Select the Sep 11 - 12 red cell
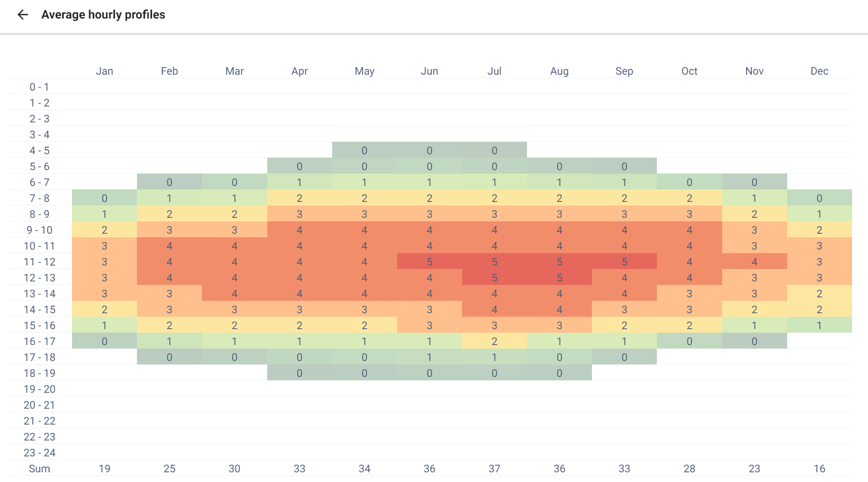This screenshot has width=868, height=482. (x=624, y=262)
